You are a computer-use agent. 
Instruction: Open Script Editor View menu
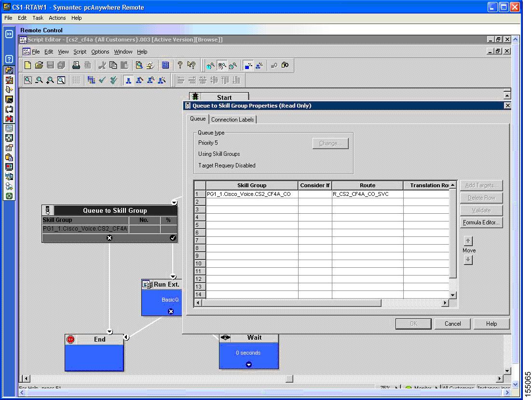coord(63,52)
